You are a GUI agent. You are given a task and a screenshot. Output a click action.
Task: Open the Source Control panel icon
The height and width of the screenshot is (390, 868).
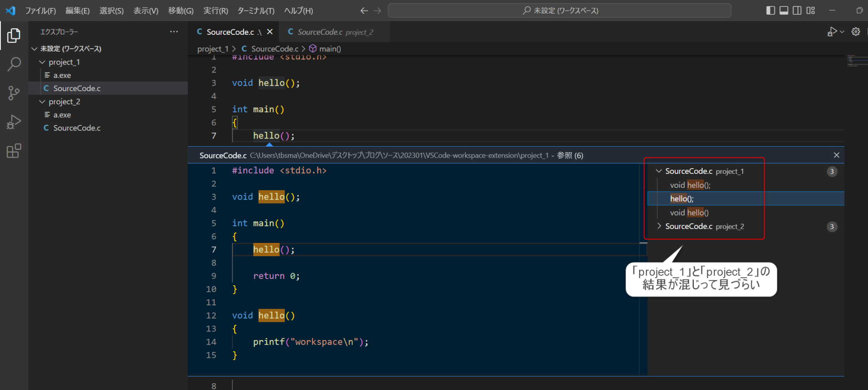tap(14, 93)
